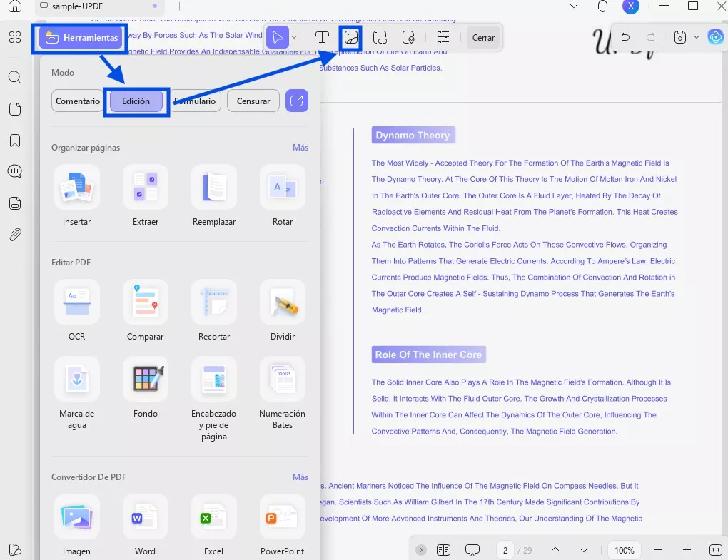
Task: Add a new tab with plus
Action: (x=179, y=6)
